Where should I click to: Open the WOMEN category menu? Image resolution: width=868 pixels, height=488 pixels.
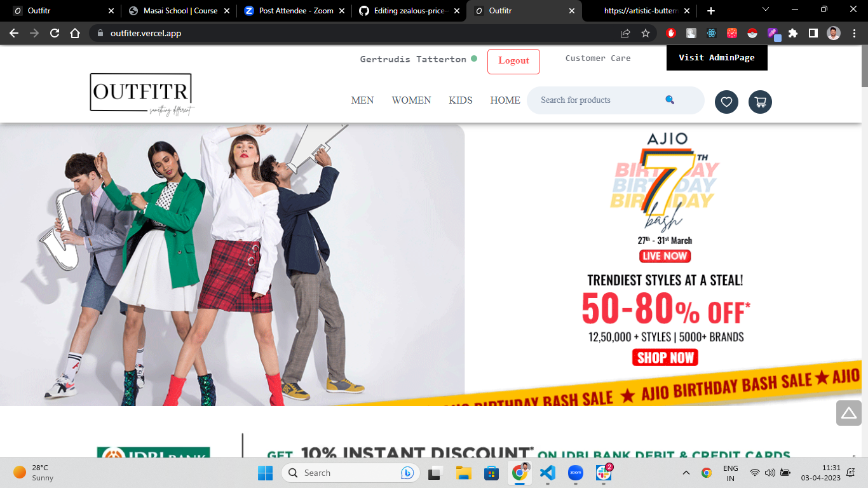point(411,100)
